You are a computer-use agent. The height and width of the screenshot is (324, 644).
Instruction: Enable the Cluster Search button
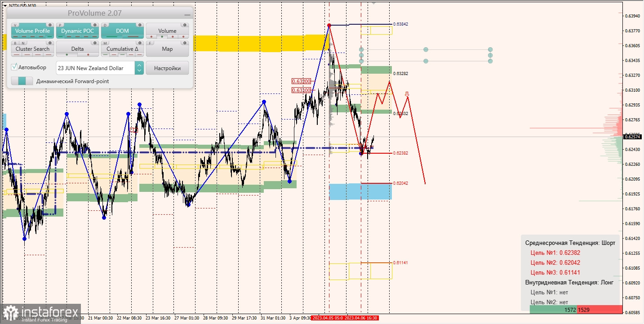(32, 49)
